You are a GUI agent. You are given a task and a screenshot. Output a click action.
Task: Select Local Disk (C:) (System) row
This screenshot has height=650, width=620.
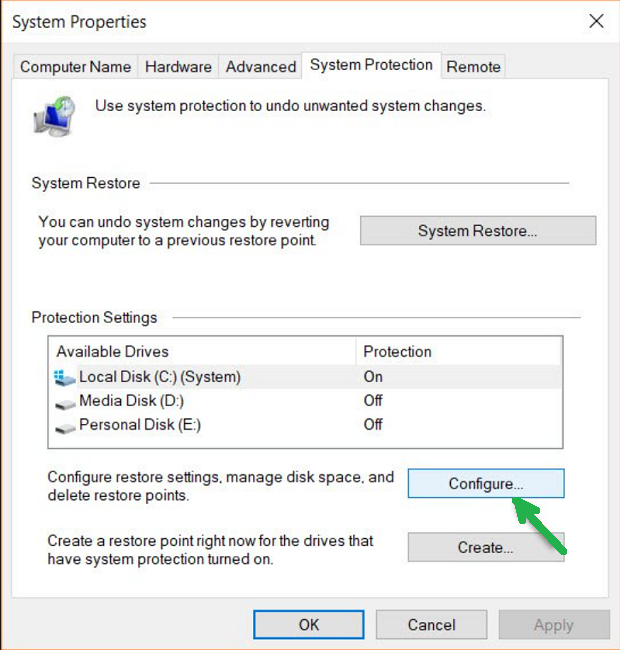coord(160,377)
